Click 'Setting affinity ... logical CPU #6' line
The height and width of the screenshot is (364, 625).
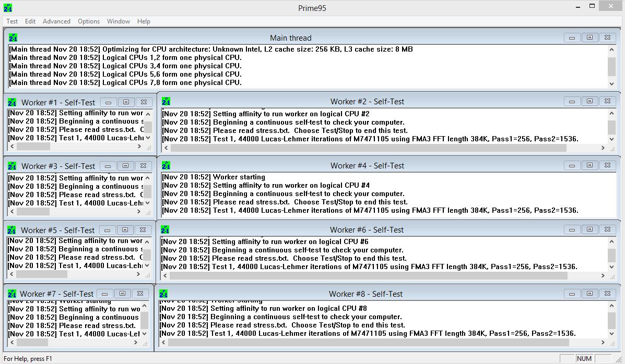(x=265, y=241)
